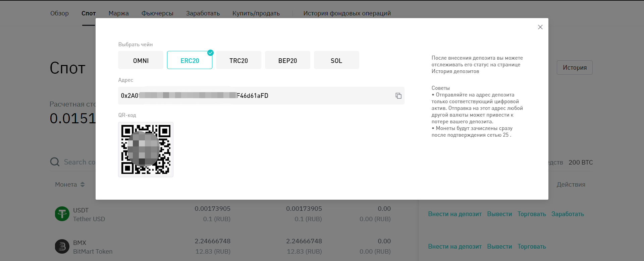The image size is (644, 261).
Task: Click Вывести for BMX
Action: pos(499,247)
